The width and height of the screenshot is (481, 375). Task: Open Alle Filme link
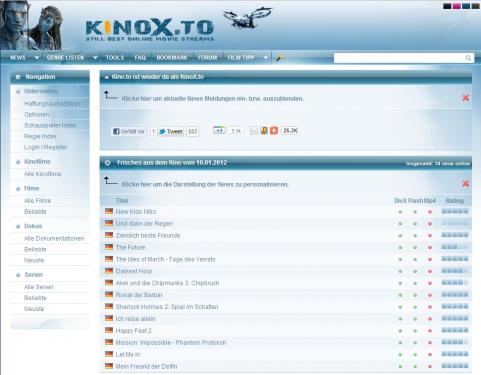coord(37,201)
